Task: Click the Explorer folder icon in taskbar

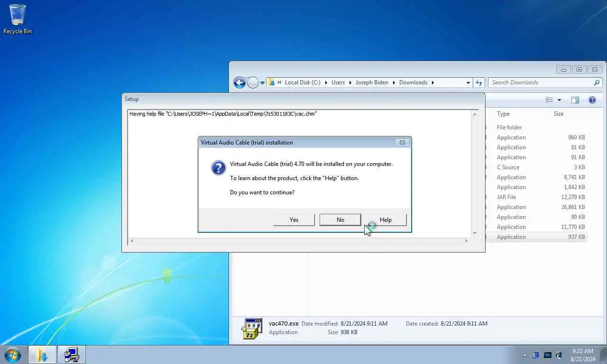Action: pos(41,355)
